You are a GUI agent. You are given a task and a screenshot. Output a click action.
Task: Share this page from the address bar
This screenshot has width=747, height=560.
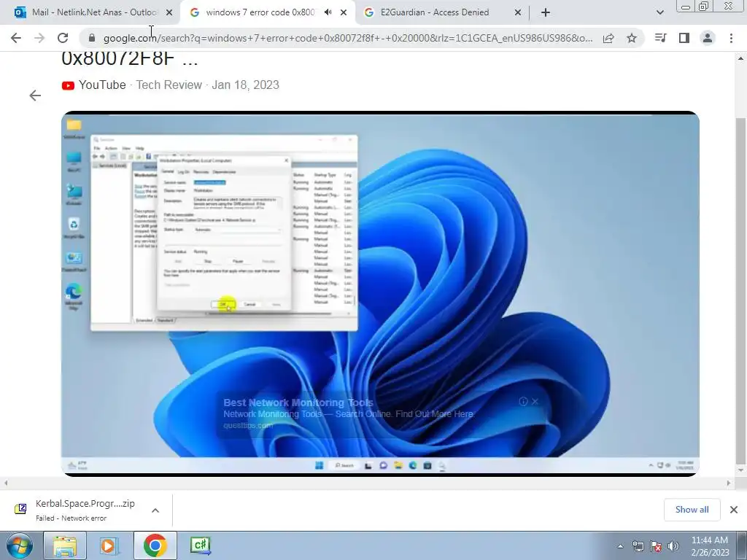[x=608, y=38]
